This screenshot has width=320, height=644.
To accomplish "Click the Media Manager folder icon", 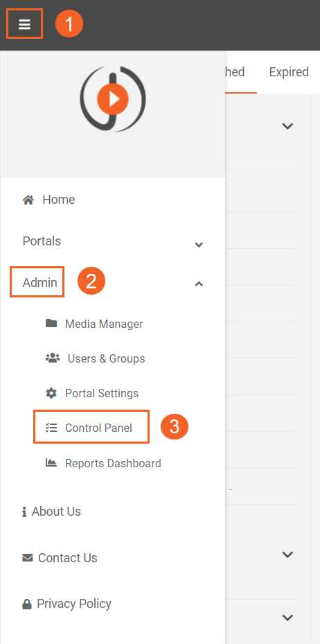I will click(x=51, y=323).
